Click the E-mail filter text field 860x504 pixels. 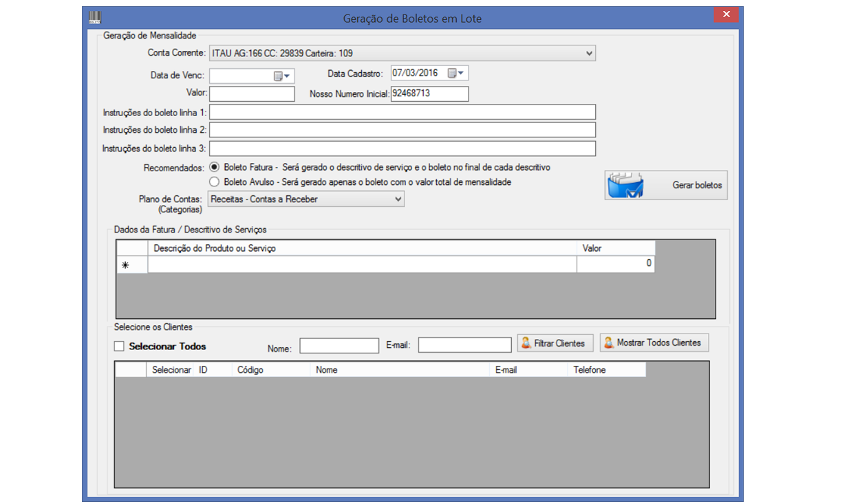click(x=464, y=345)
